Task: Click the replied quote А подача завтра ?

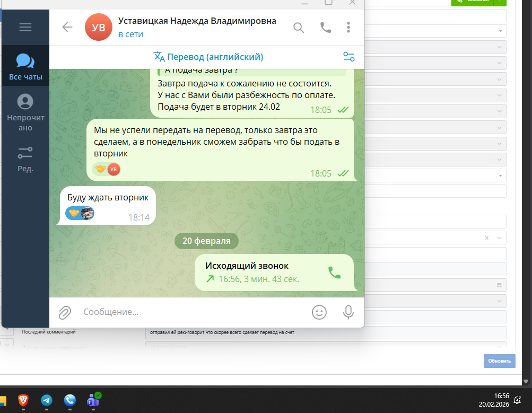Action: (x=252, y=72)
